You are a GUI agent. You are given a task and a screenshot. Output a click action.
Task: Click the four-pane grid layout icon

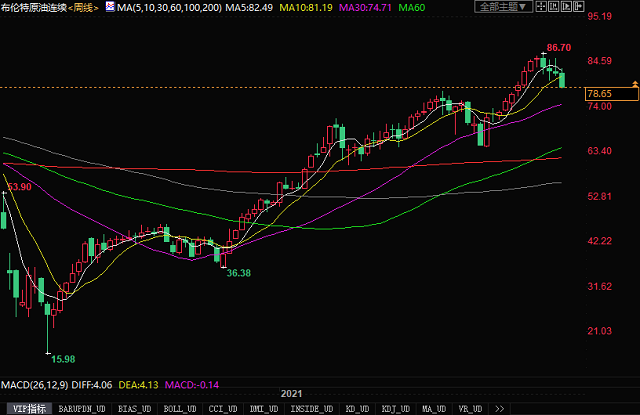click(x=543, y=6)
